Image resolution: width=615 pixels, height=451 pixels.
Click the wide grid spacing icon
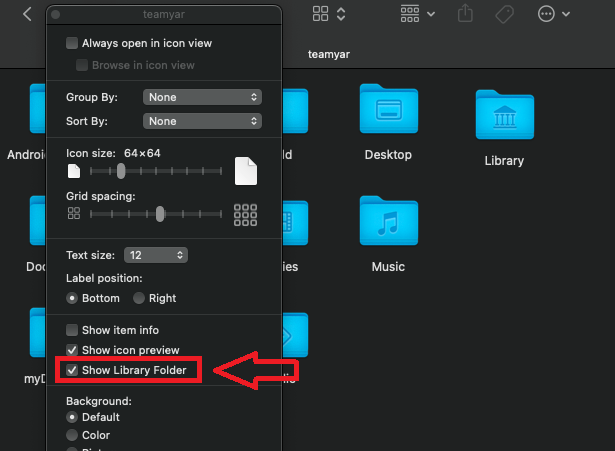click(245, 214)
